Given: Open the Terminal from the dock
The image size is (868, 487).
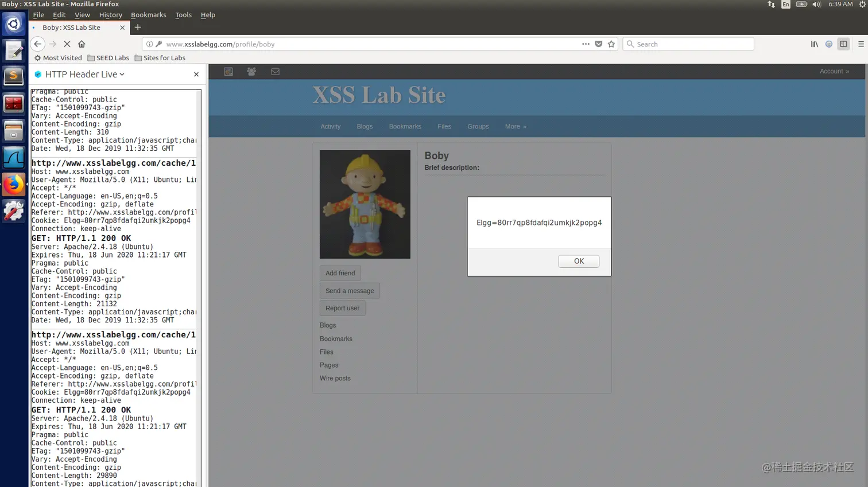Looking at the screenshot, I should pos(13,104).
